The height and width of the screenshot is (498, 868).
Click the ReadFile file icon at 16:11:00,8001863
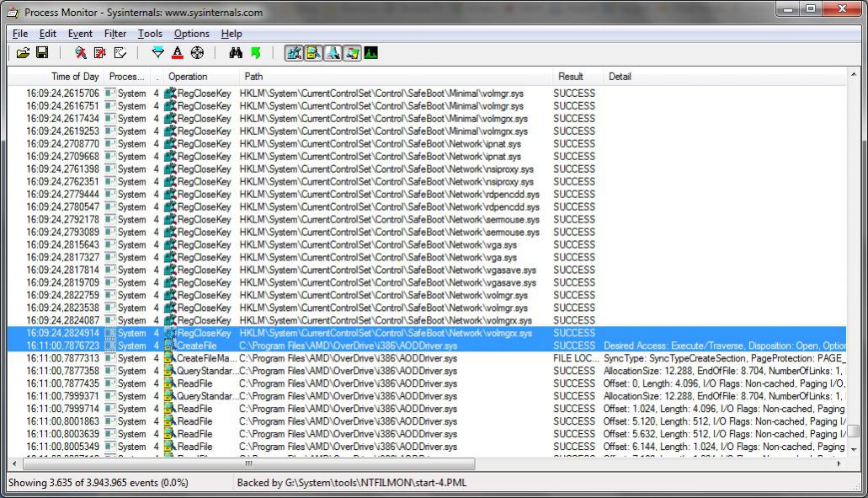pyautogui.click(x=170, y=421)
